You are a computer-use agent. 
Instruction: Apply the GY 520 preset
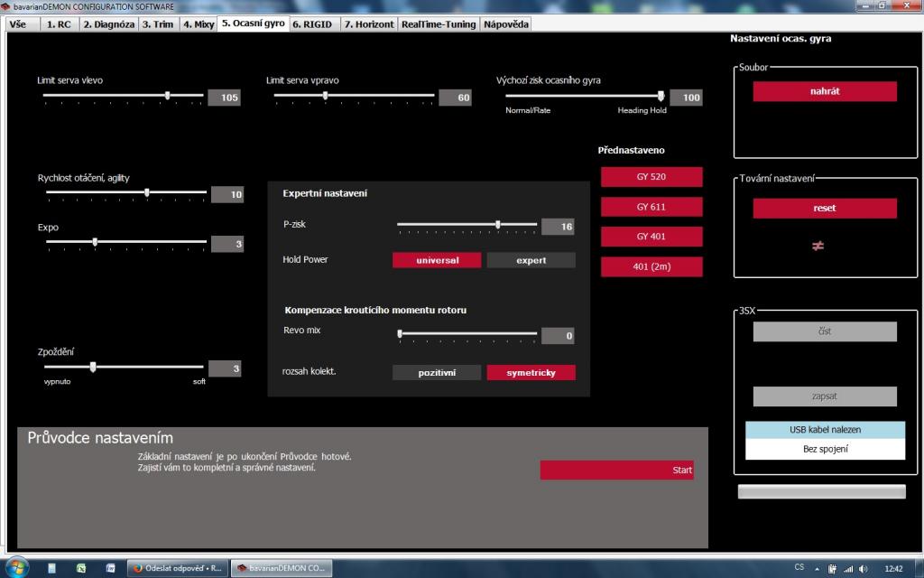click(651, 176)
